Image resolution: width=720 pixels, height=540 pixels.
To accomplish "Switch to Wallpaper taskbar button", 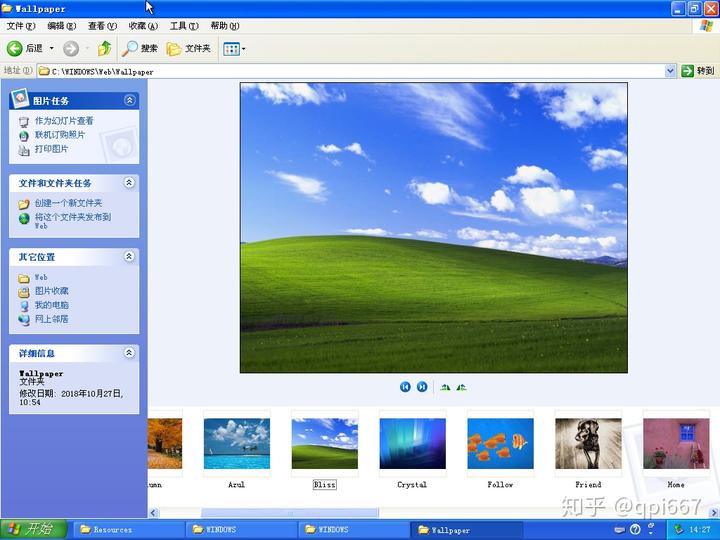I will pos(466,529).
